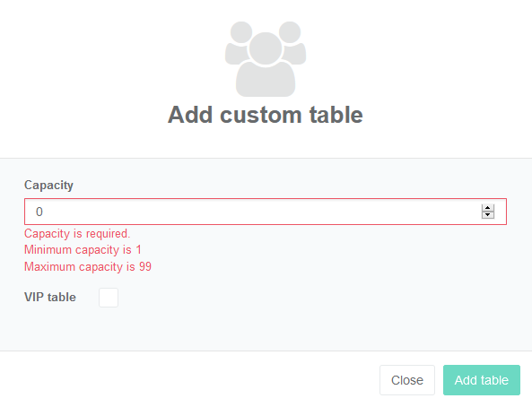Click the word 'Maximum' in the error text
The width and height of the screenshot is (532, 407).
[49, 266]
